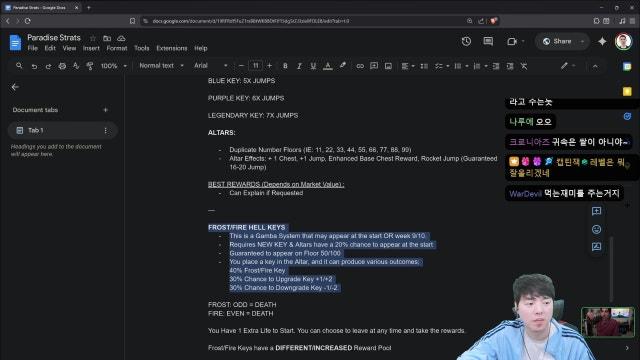This screenshot has height=360, width=640.
Task: Click the clear formatting icon
Action: pos(524,66)
